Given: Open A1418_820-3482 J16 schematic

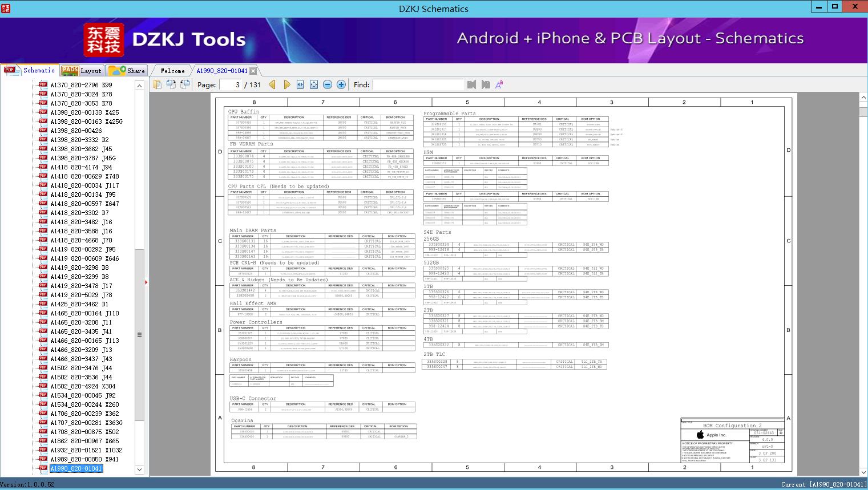Looking at the screenshot, I should click(81, 222).
